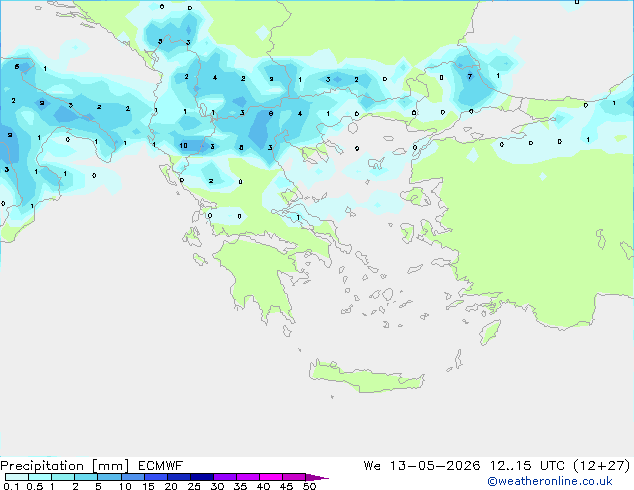The width and height of the screenshot is (634, 490).
Task: Open the weatheronline.co.uk copyright link
Action: click(x=550, y=481)
